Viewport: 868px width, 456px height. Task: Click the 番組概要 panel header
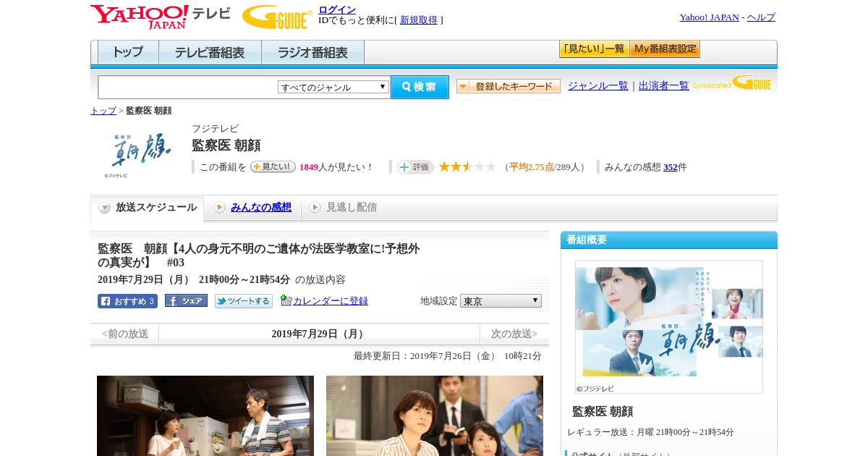tap(669, 240)
